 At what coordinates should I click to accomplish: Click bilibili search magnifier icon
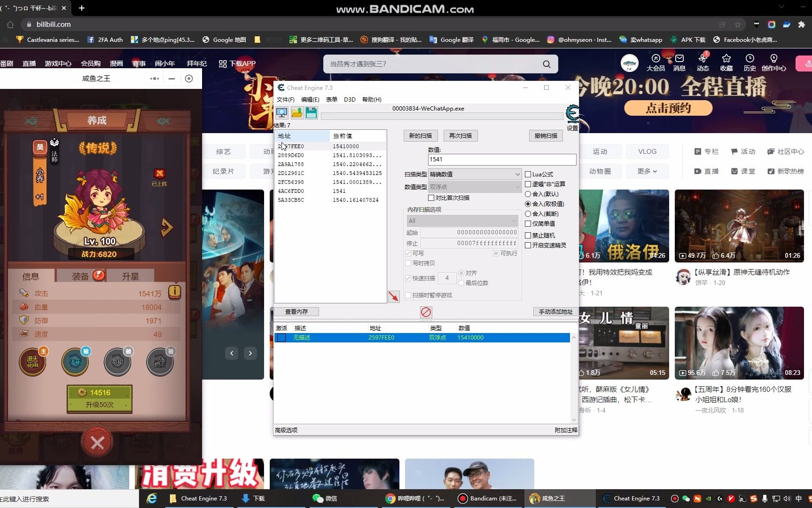(547, 64)
